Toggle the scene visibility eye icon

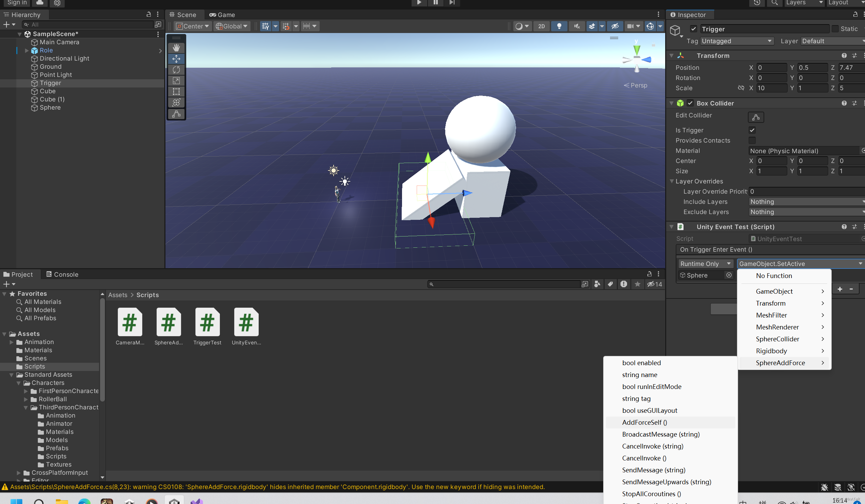pos(615,26)
